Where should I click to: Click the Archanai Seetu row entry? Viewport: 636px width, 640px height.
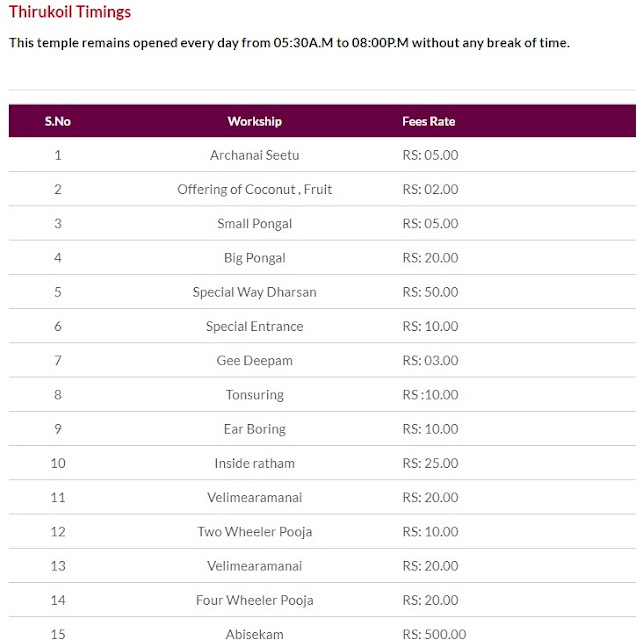255,155
